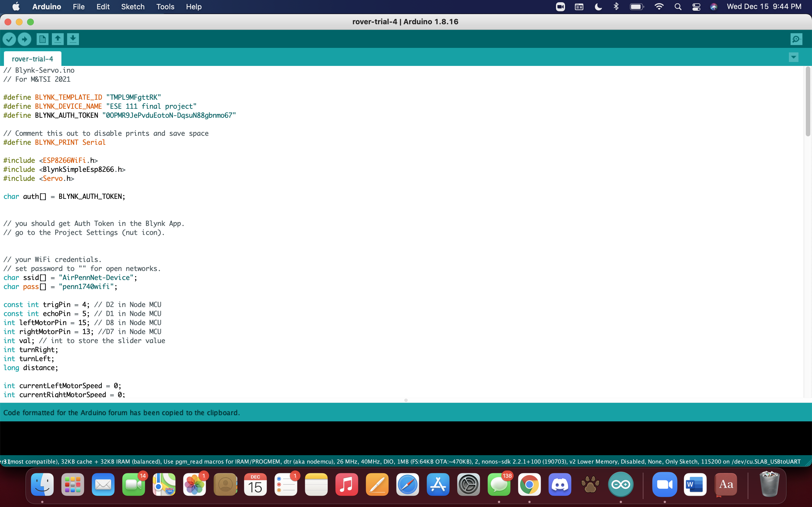Open Discord from the dock
This screenshot has height=507, width=812.
pos(560,484)
